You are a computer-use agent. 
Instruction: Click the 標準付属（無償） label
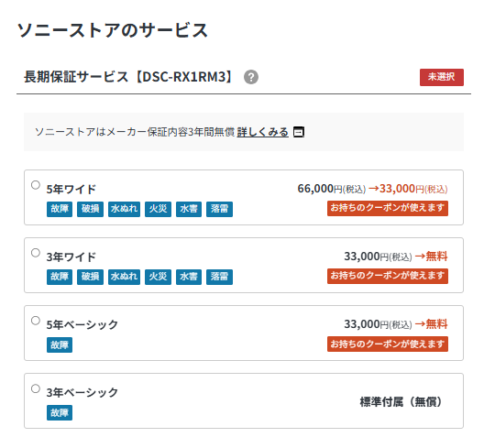point(401,401)
